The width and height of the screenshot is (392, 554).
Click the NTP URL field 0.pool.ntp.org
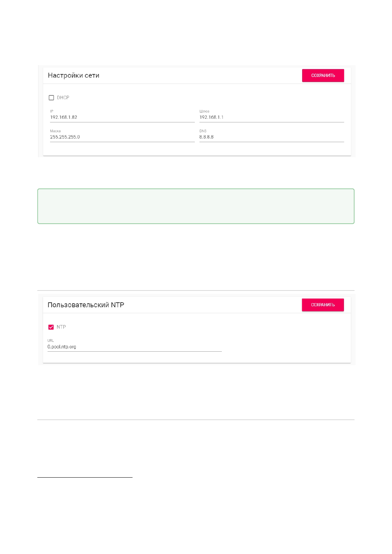point(134,347)
